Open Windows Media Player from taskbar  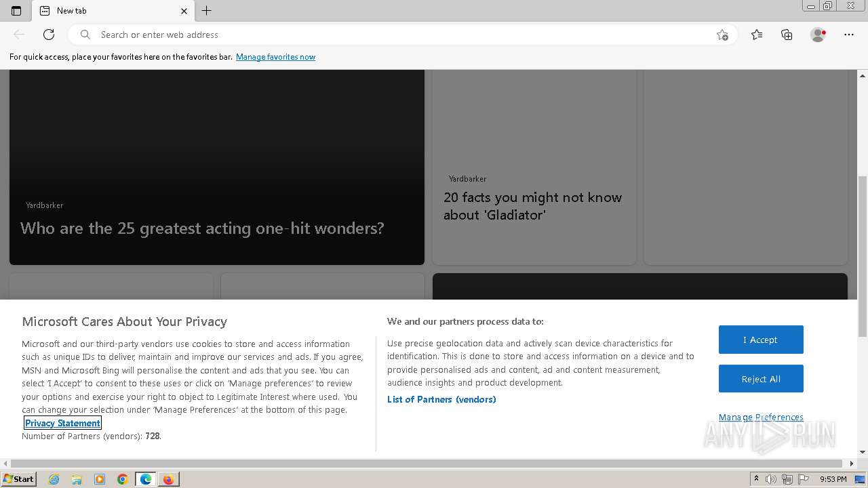pyautogui.click(x=100, y=479)
